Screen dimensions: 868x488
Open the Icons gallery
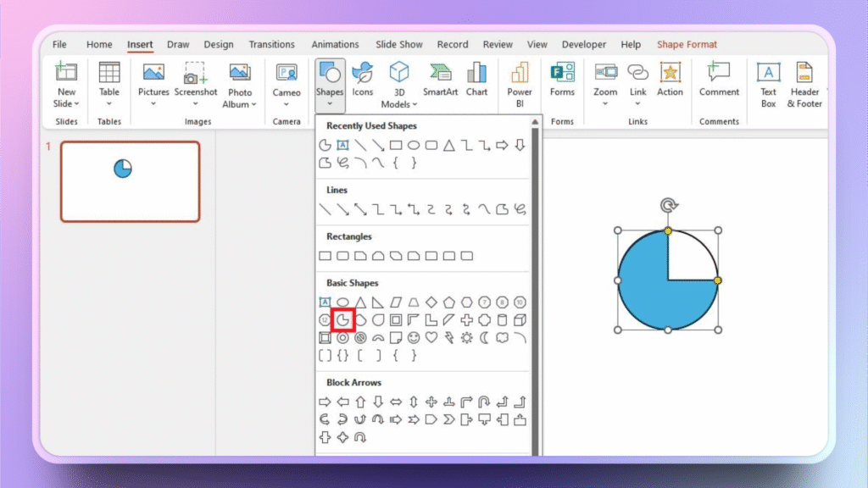pos(363,80)
